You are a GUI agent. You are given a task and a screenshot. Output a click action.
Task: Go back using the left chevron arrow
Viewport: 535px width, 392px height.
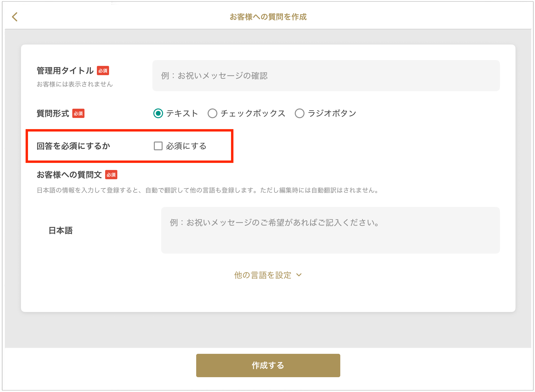15,17
